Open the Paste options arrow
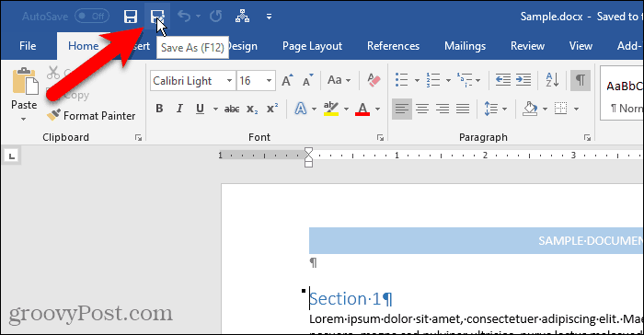 (x=24, y=120)
